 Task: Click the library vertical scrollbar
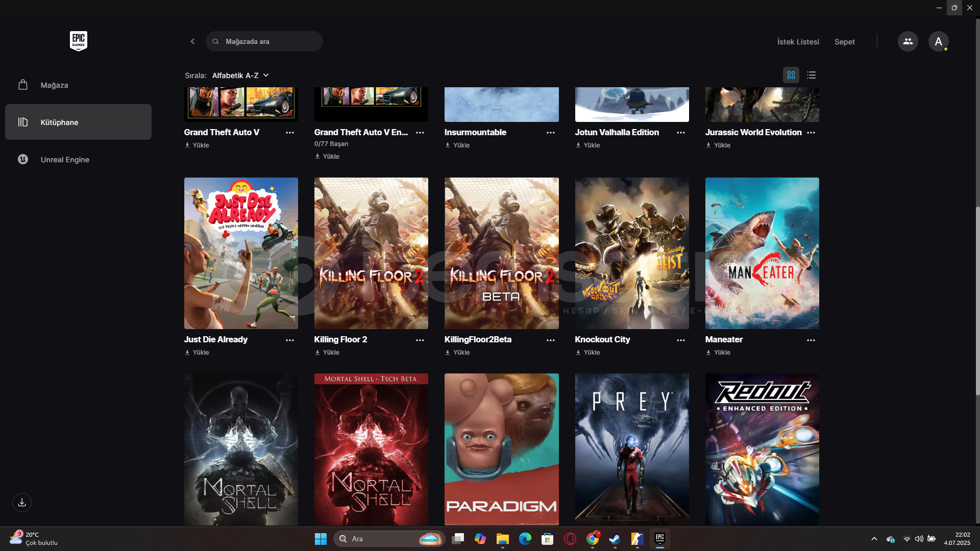pos(977,301)
